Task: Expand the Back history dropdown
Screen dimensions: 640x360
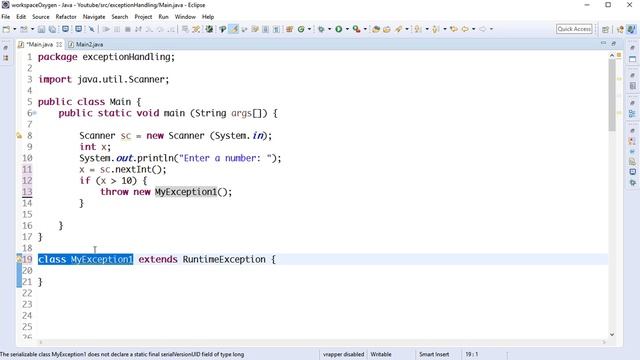Action: (473, 29)
